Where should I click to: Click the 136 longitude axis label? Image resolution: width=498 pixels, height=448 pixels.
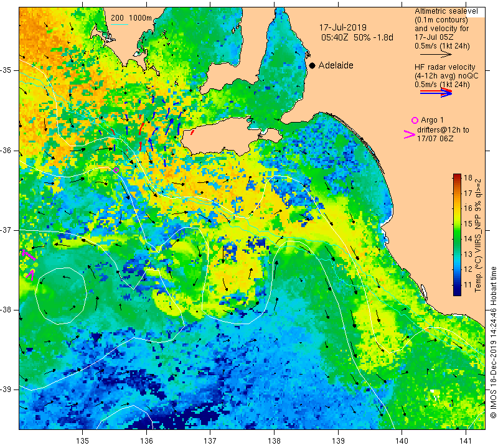(146, 441)
